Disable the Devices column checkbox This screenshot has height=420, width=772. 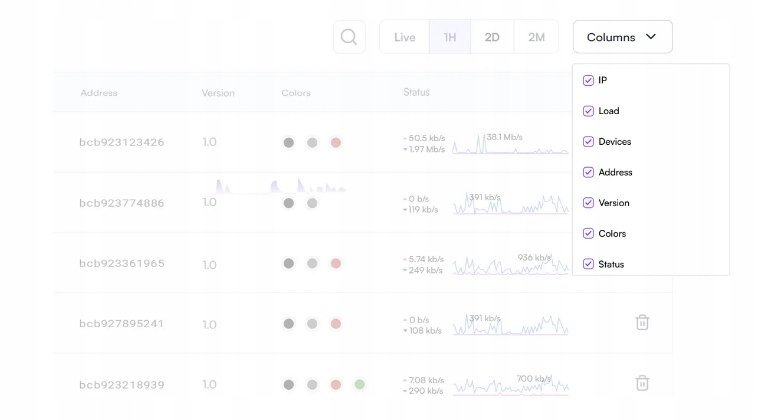coord(588,142)
